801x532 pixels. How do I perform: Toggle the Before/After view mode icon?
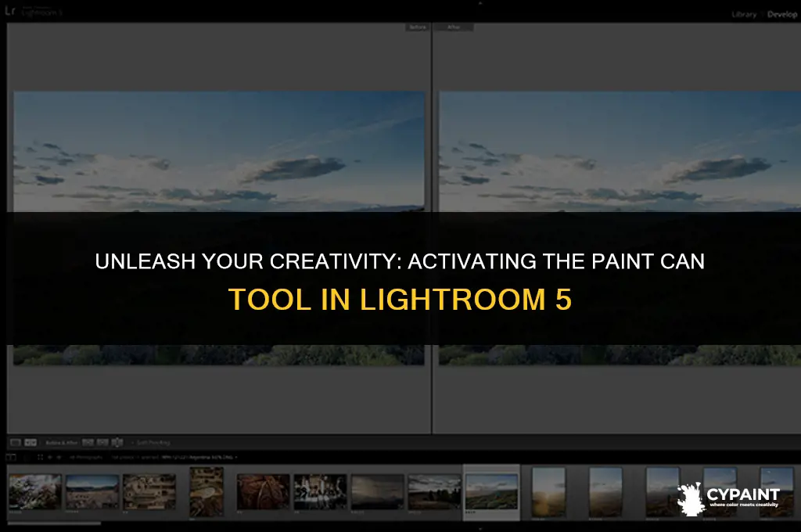[x=31, y=443]
